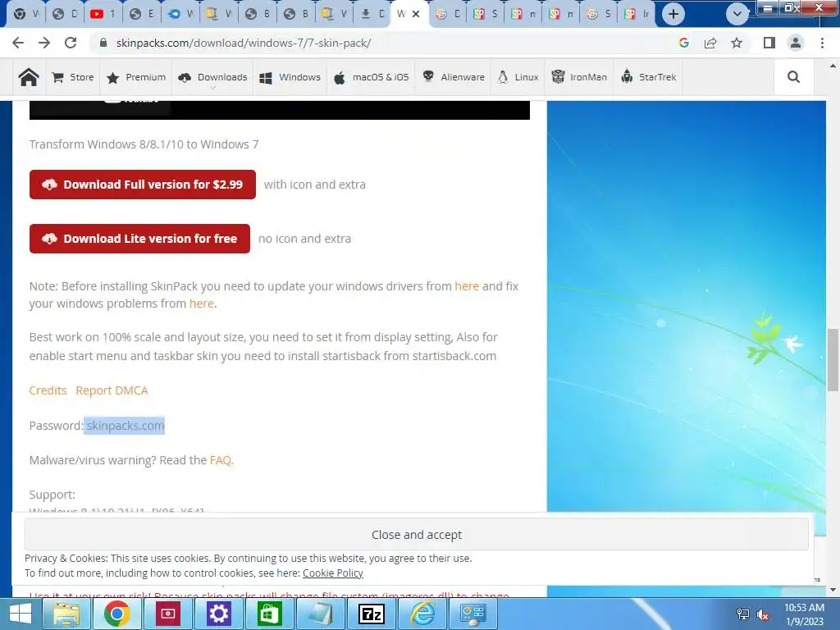This screenshot has width=840, height=630.
Task: Open Chrome three-dot menu
Action: coord(822,43)
